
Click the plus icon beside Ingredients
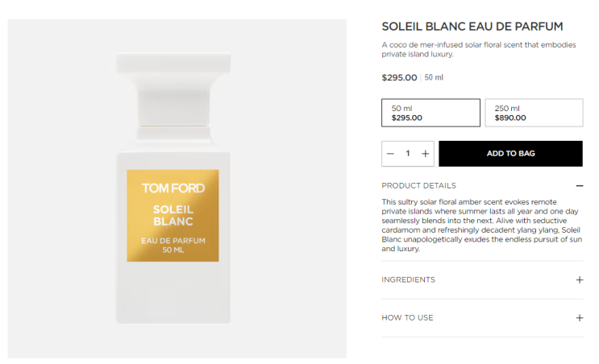(579, 280)
